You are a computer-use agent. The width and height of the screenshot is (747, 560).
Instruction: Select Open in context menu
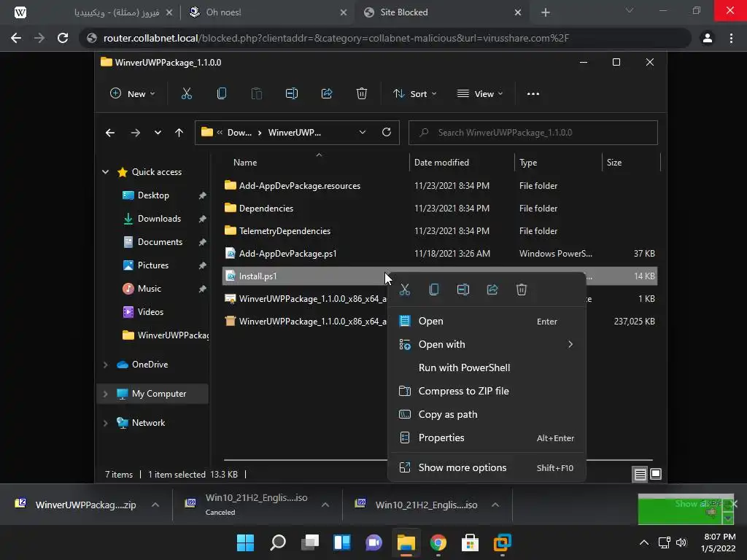[x=487, y=321]
